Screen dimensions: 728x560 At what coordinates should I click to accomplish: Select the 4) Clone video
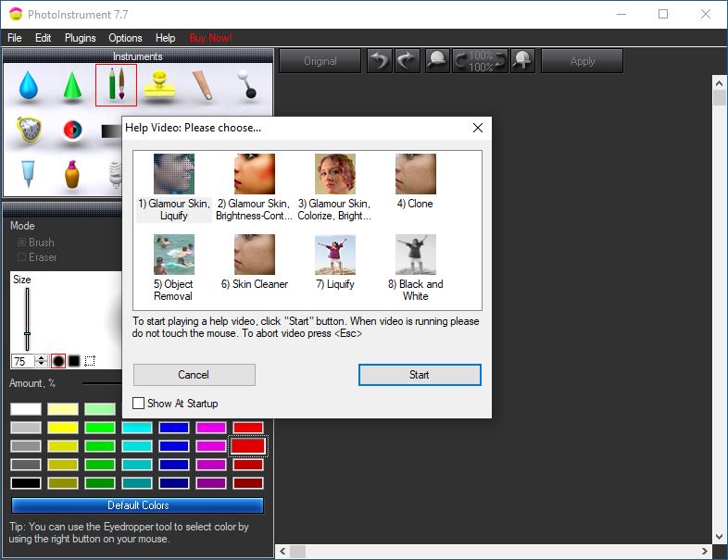[x=416, y=181]
